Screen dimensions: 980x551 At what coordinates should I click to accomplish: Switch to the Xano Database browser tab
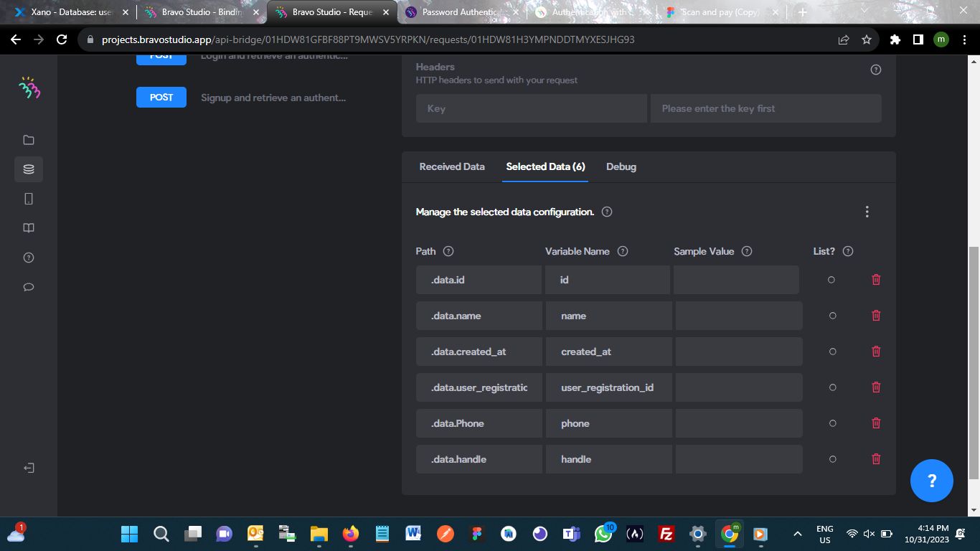point(70,12)
